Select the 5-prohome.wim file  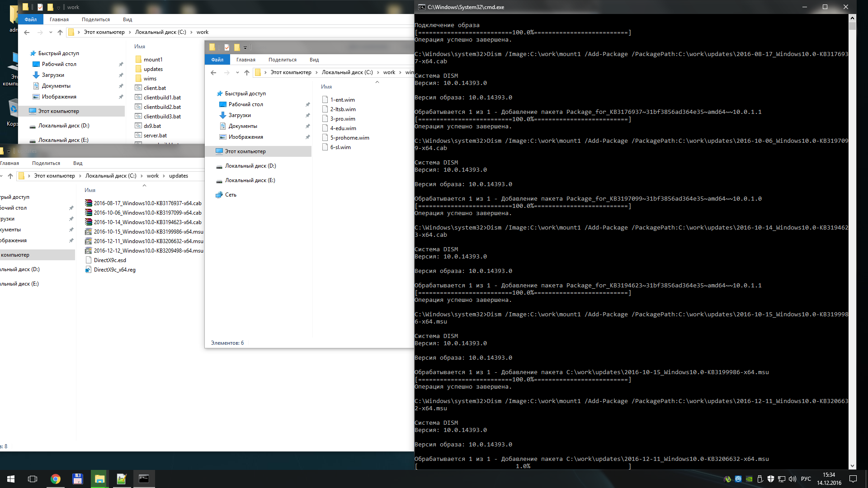(346, 138)
